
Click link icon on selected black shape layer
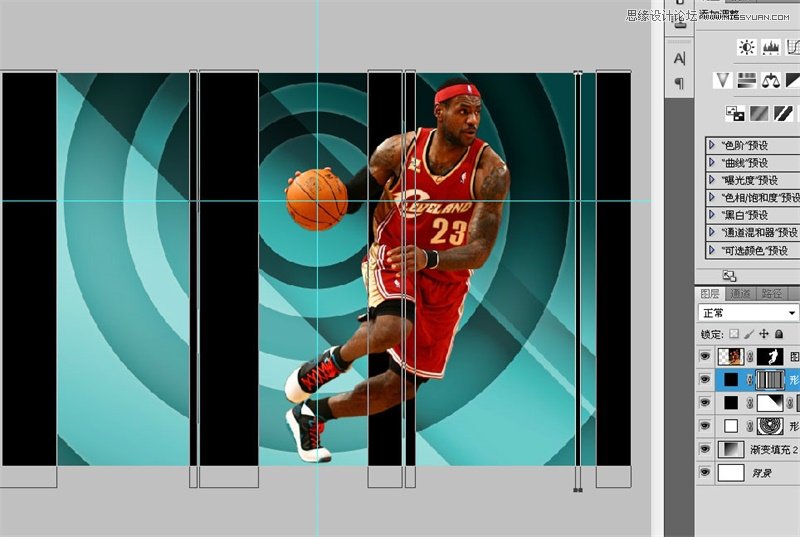coord(749,379)
